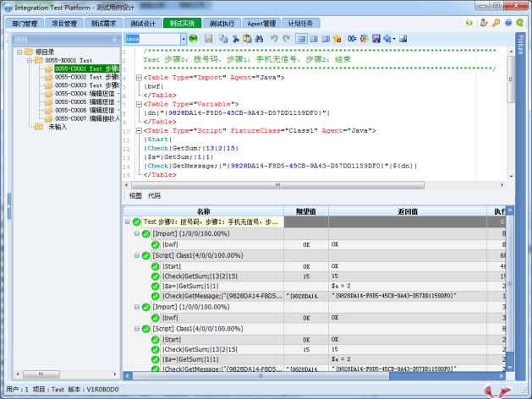
Task: Click the copy icon in editor toolbar
Action: (222, 39)
